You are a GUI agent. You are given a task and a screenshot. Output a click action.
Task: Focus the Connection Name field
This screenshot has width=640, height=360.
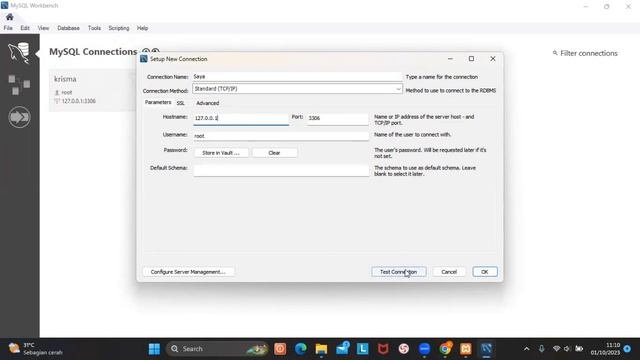tap(298, 77)
